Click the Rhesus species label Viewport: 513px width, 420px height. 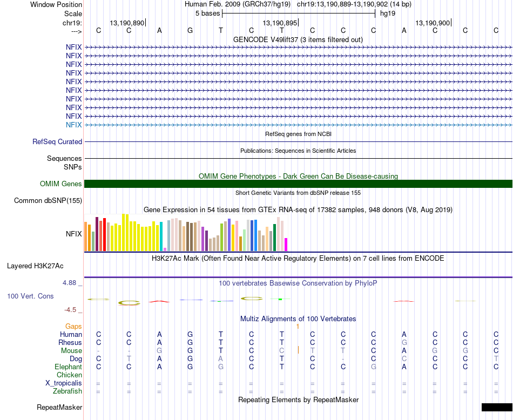(x=70, y=342)
